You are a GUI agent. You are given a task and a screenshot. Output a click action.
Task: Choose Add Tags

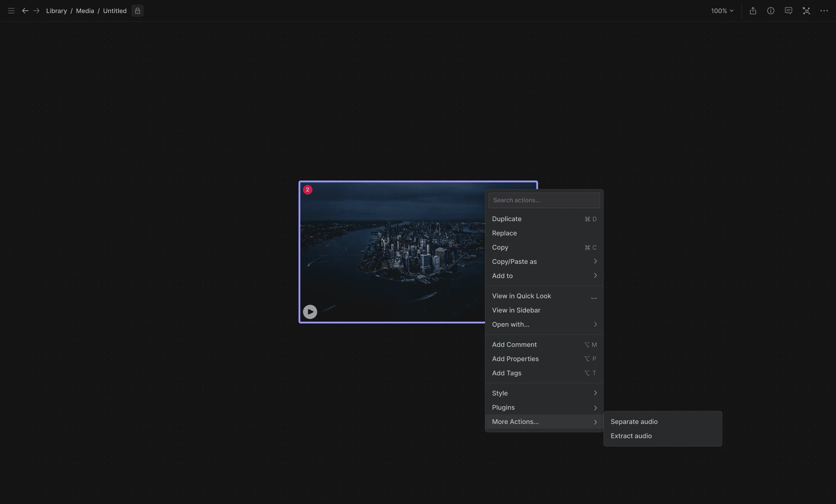click(544, 373)
